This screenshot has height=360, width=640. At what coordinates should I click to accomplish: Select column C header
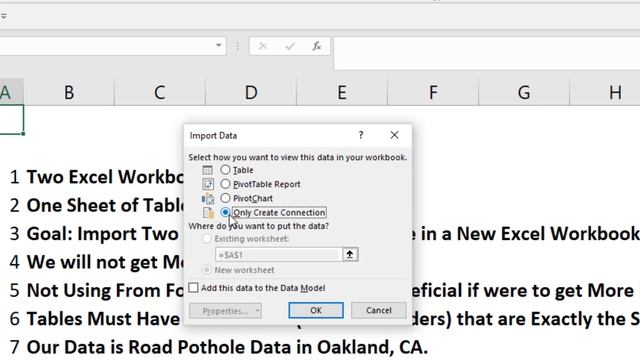point(160,93)
